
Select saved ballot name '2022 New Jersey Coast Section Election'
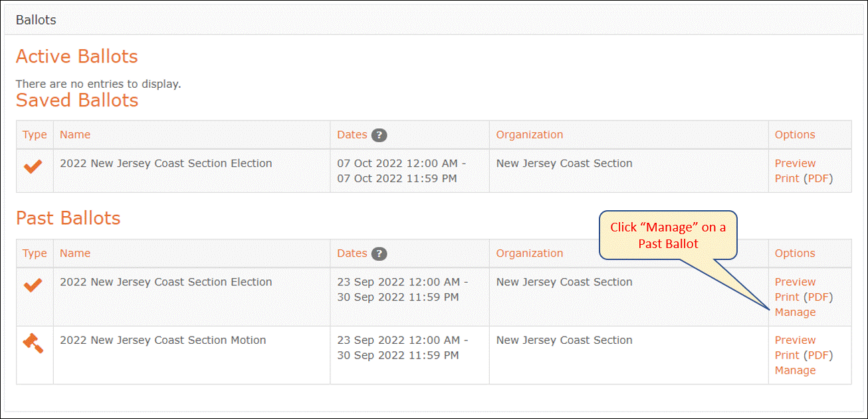(x=166, y=164)
